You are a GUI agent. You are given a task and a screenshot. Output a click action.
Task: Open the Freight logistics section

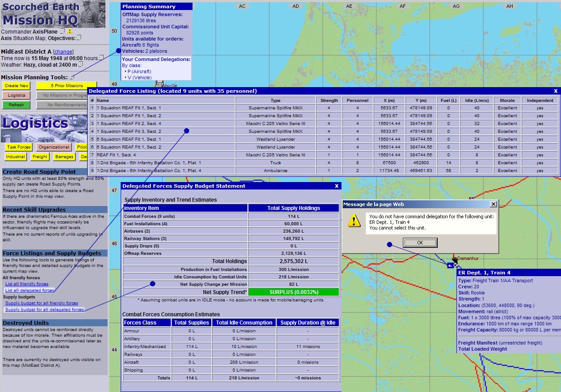tap(40, 157)
